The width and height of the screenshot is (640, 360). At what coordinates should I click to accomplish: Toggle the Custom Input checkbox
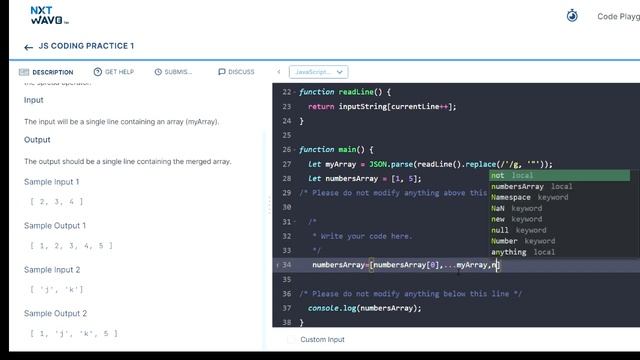pos(291,339)
